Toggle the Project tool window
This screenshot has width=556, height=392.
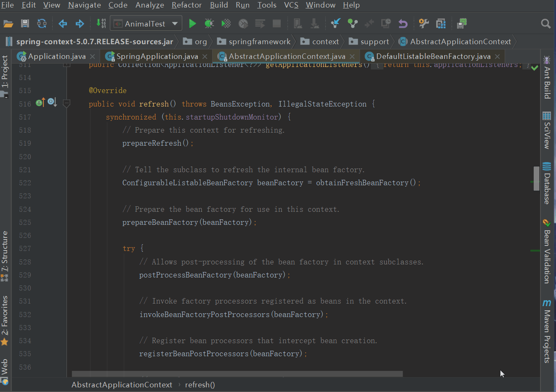[x=5, y=77]
